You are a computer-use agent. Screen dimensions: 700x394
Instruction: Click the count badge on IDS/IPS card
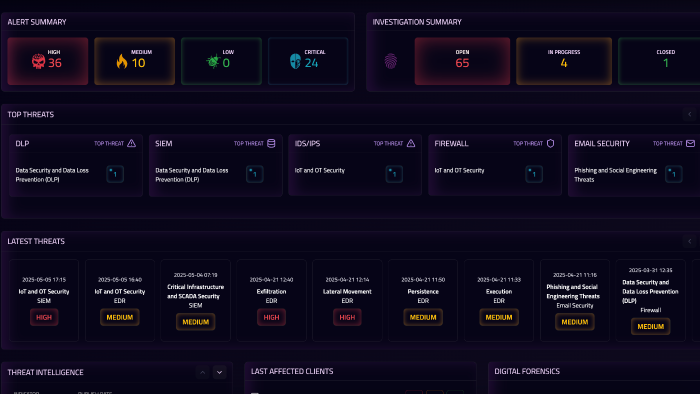click(394, 174)
